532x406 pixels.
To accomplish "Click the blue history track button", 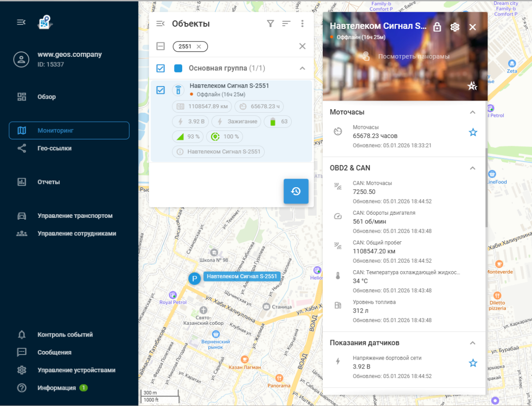I will (x=296, y=191).
